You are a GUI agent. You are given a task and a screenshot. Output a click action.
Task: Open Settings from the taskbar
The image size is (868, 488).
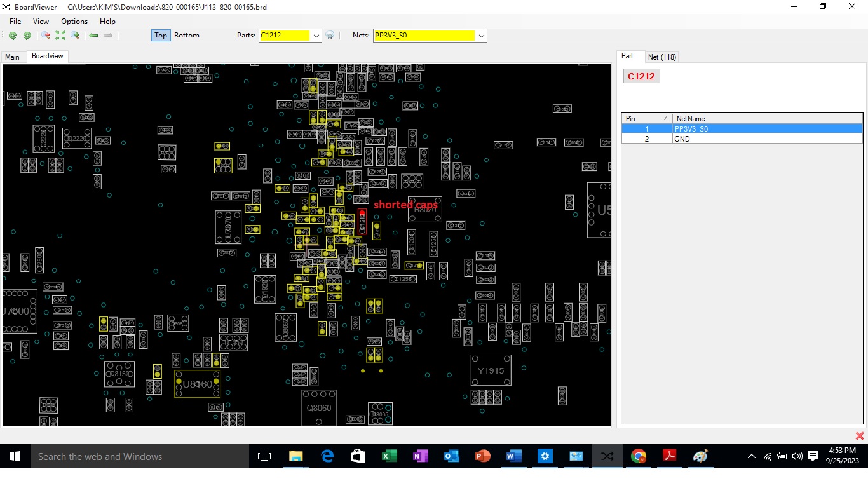coord(545,456)
